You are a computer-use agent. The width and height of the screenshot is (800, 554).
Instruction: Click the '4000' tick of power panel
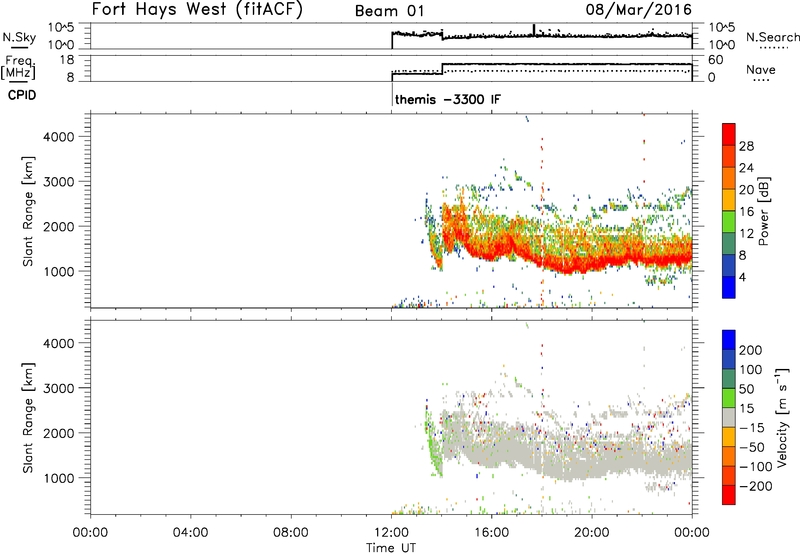[x=58, y=137]
